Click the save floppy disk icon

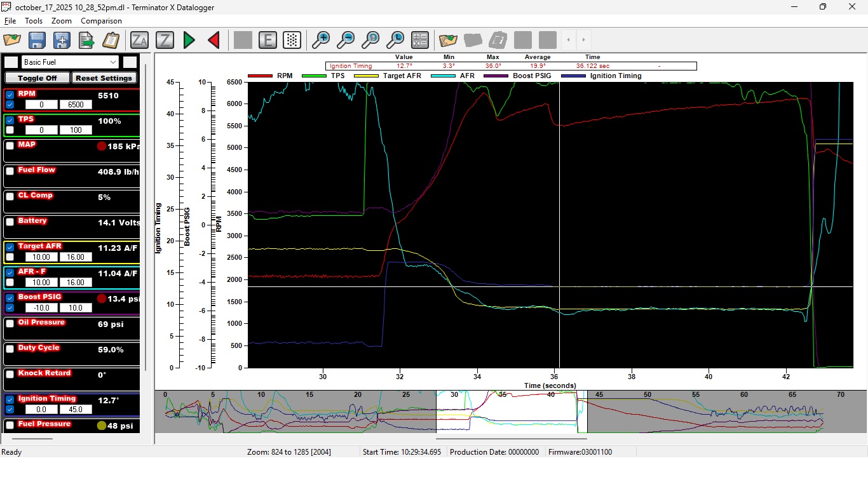click(x=37, y=40)
